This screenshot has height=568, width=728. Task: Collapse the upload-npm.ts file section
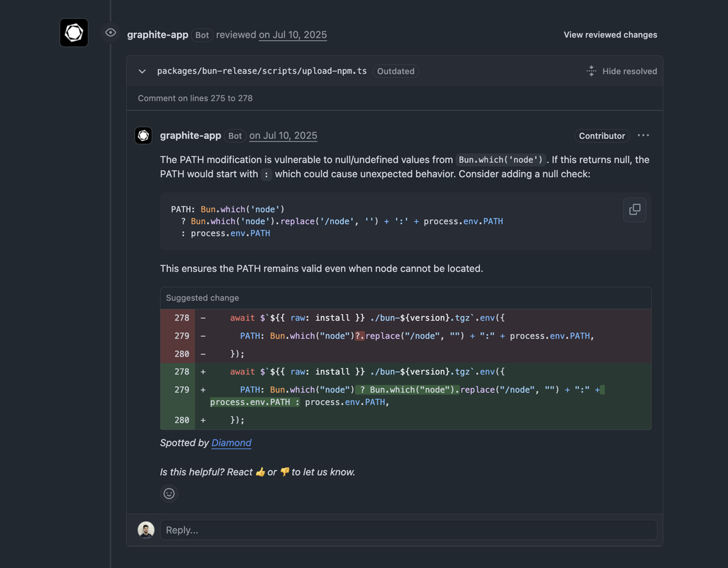click(x=142, y=71)
